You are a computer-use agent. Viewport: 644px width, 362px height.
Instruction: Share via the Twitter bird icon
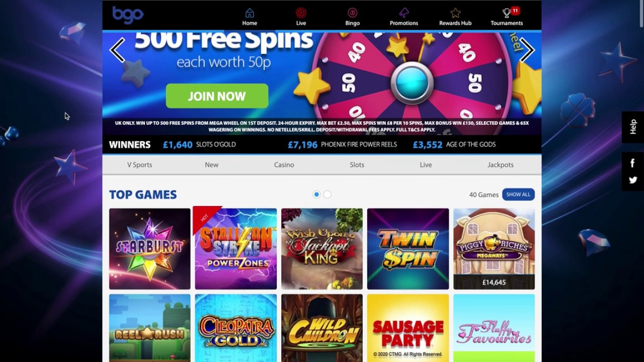click(633, 180)
